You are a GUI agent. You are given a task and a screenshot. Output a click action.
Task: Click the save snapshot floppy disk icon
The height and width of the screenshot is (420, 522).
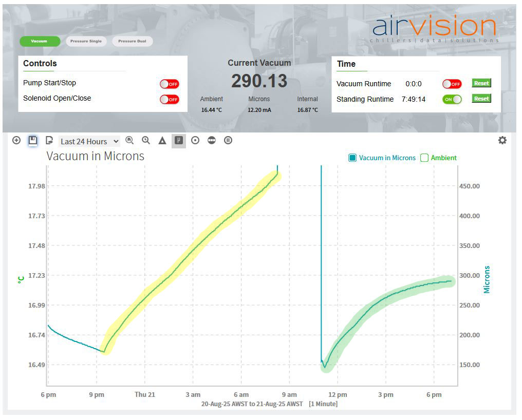coord(32,140)
